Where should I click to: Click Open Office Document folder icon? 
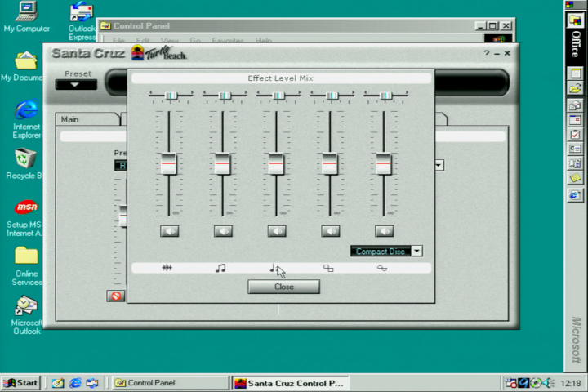[575, 88]
